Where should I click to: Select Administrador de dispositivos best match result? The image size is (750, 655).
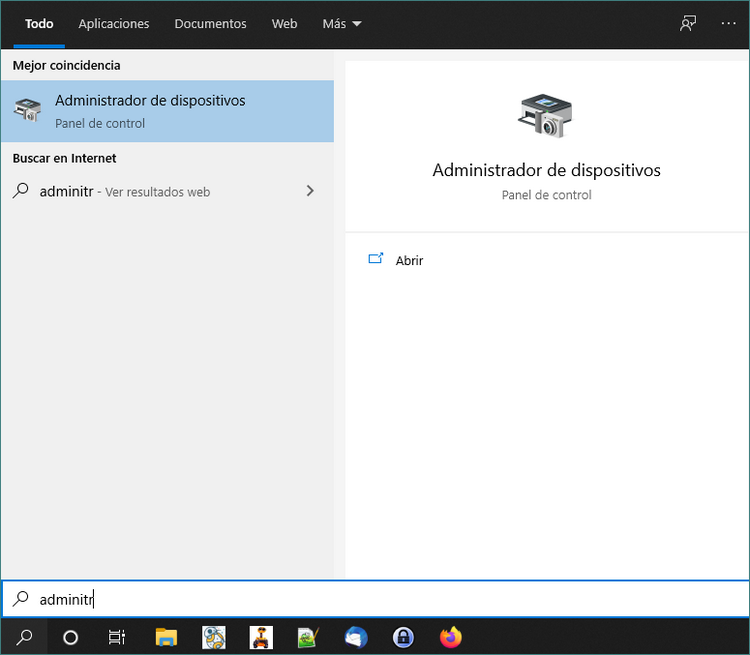167,111
